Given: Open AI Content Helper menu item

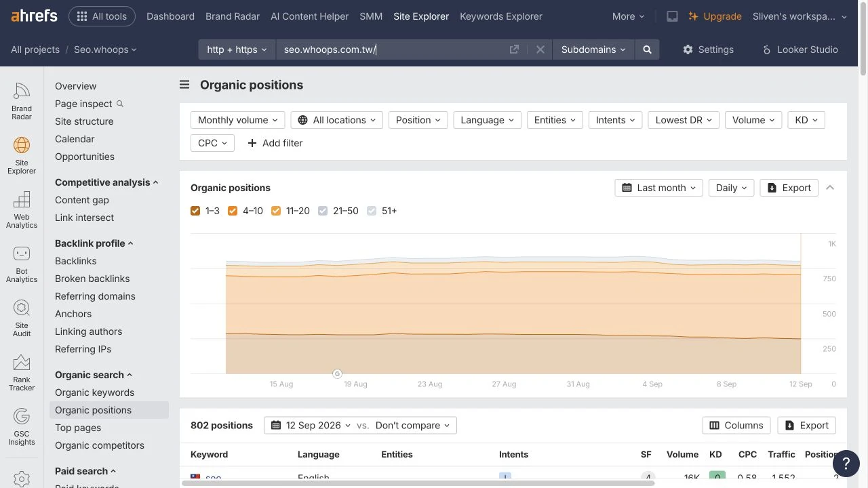Looking at the screenshot, I should pyautogui.click(x=309, y=16).
